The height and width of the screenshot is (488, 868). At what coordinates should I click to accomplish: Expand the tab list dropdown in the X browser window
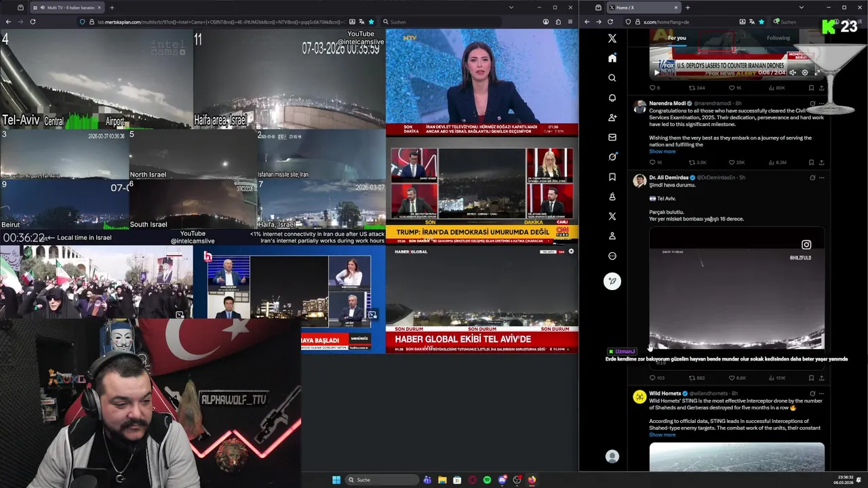(x=801, y=7)
